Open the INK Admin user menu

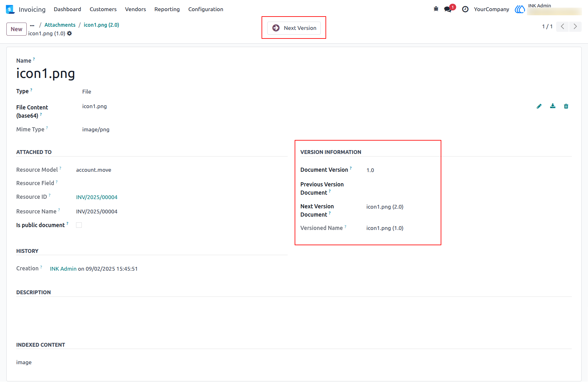click(x=548, y=9)
